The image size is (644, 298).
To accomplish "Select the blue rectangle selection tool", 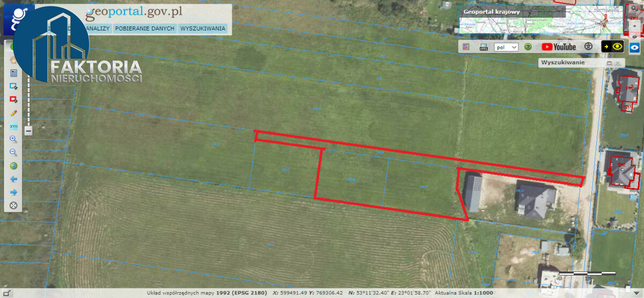I will coord(13,86).
